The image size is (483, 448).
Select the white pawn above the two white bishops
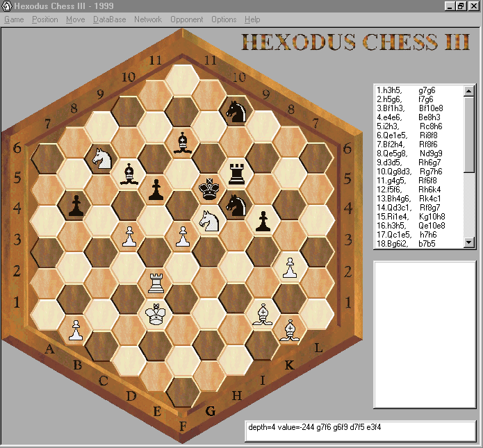[x=290, y=268]
